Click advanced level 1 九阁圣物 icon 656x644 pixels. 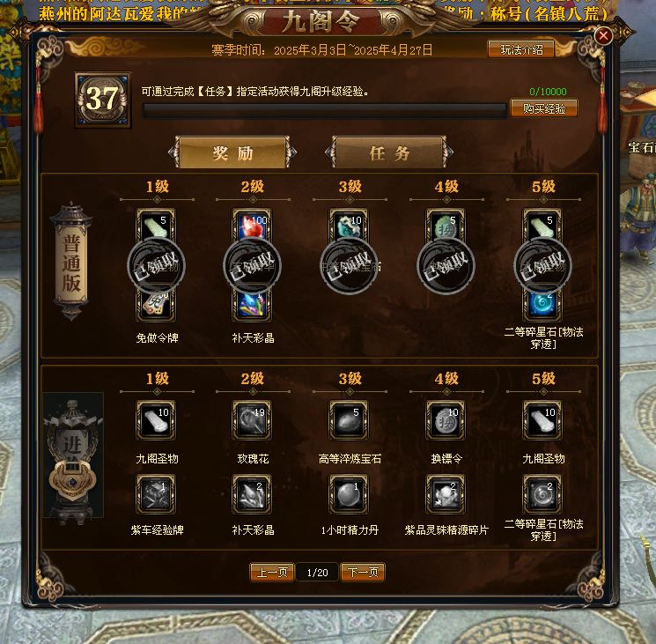coord(156,420)
